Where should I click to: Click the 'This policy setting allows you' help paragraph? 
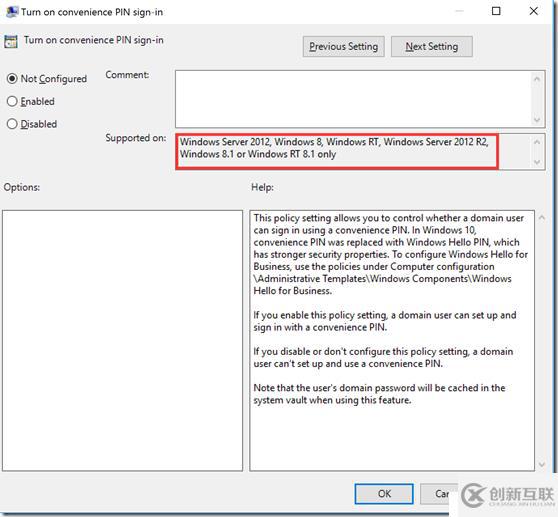click(390, 254)
